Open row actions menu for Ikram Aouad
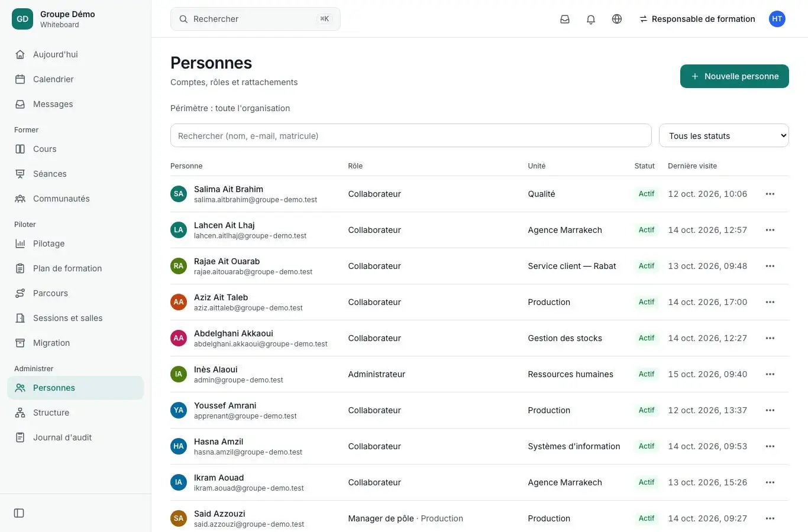 coord(770,482)
